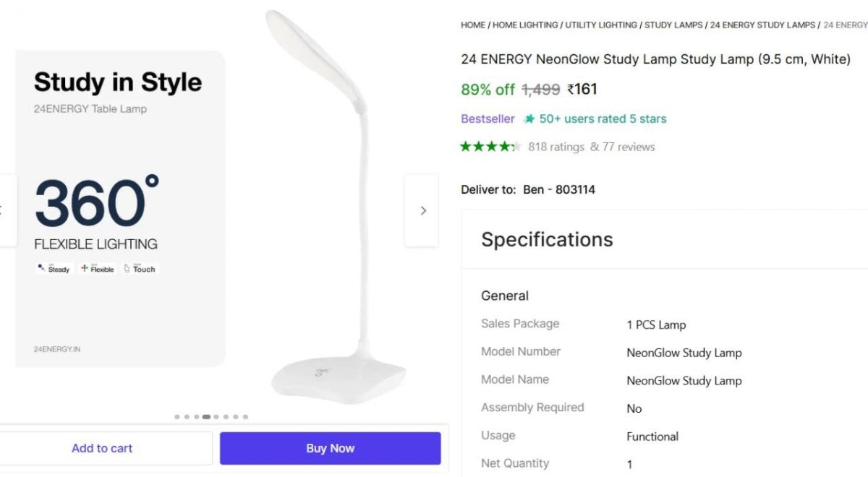Open the HOME breadcrumb
The image size is (868, 477).
click(x=472, y=25)
